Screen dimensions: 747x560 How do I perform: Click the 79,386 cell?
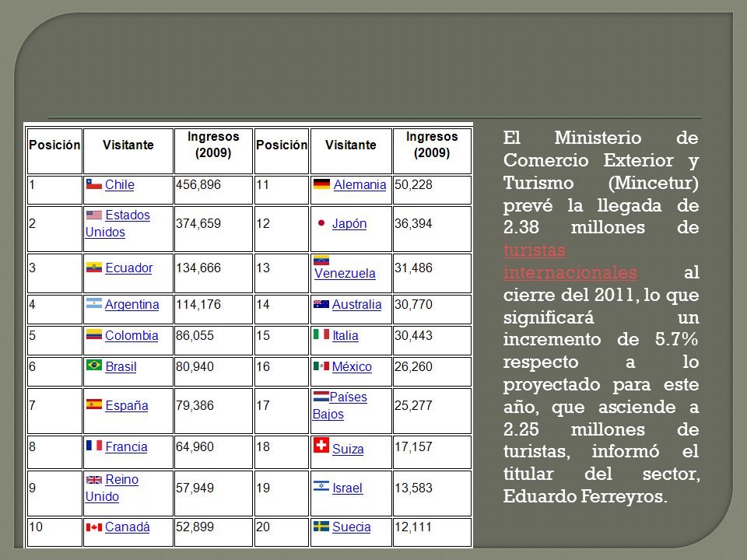pyautogui.click(x=213, y=411)
